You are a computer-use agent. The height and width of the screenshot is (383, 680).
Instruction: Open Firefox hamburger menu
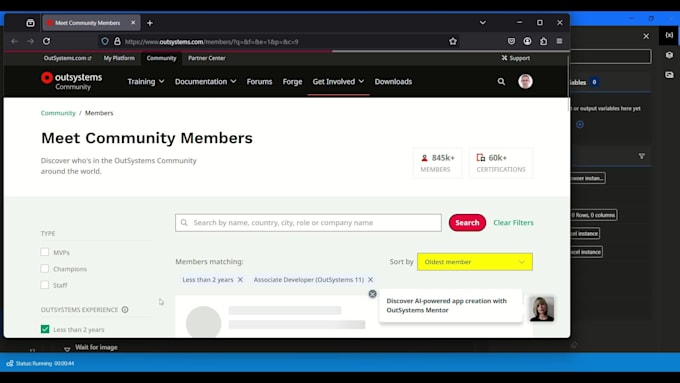coord(559,41)
